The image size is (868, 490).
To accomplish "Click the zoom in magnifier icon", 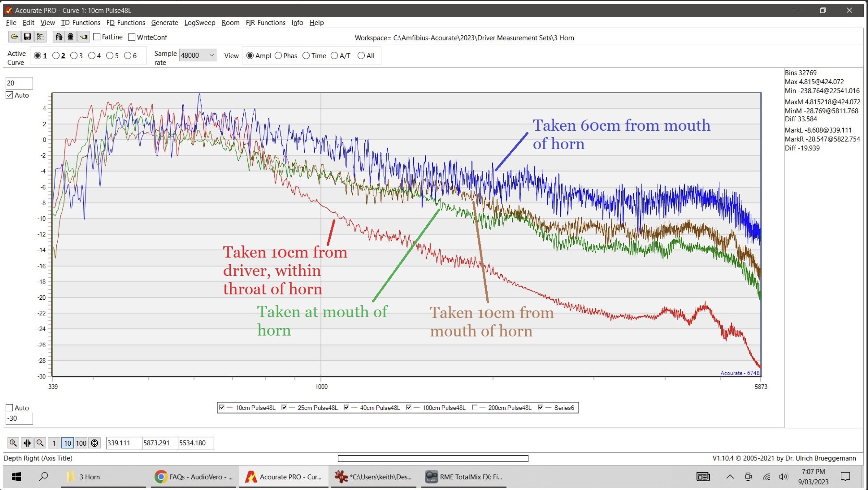I will [x=13, y=443].
